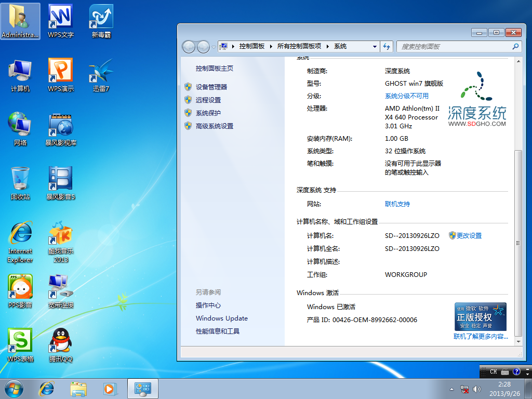This screenshot has height=399, width=532.
Task: Open 远程设置 from the sidebar
Action: (x=208, y=100)
